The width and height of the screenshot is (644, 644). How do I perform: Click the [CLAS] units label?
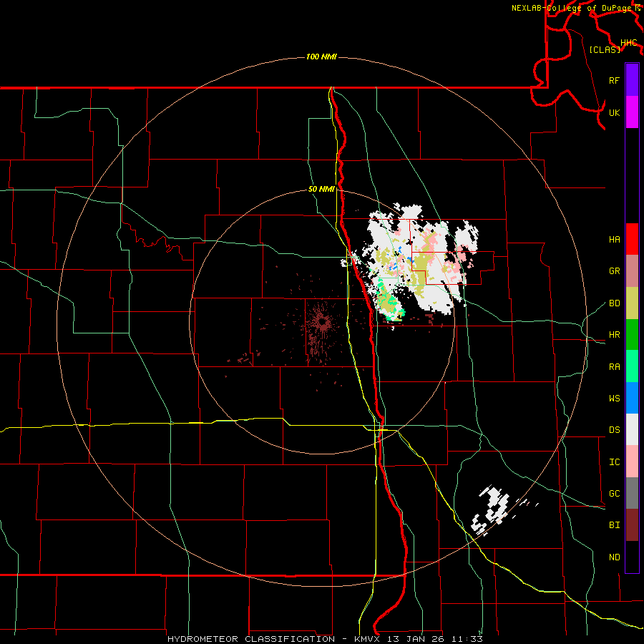pos(605,49)
